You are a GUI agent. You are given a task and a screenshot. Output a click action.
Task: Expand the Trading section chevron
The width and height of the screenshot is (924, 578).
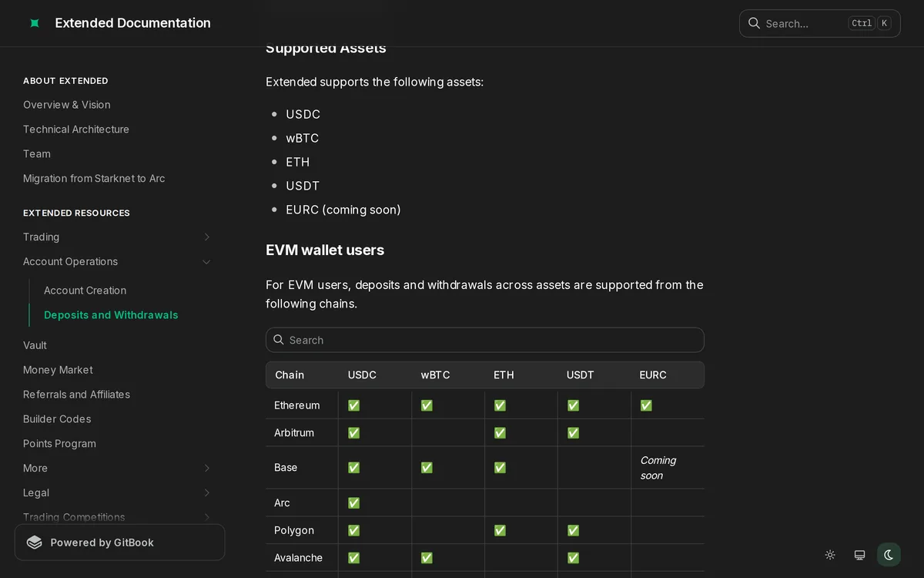coord(206,237)
